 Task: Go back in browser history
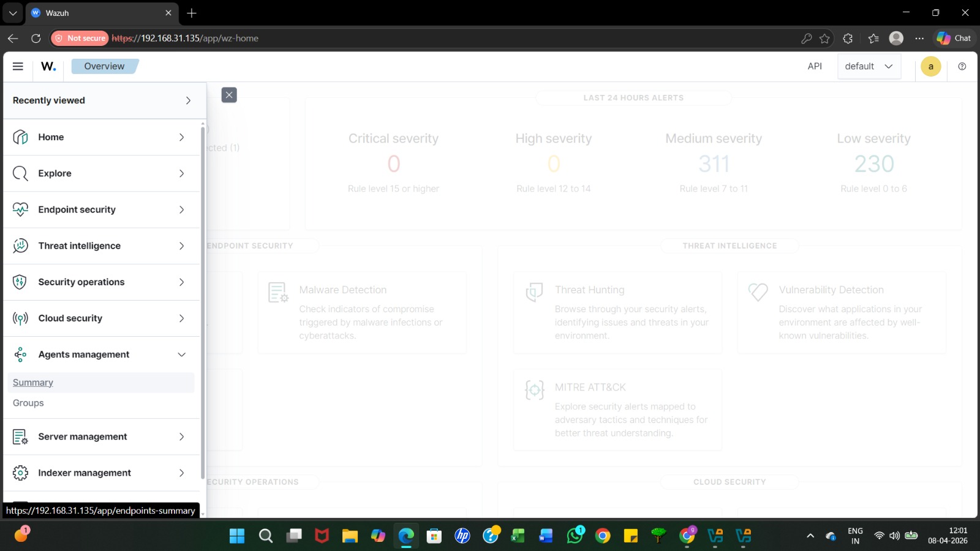(13, 38)
